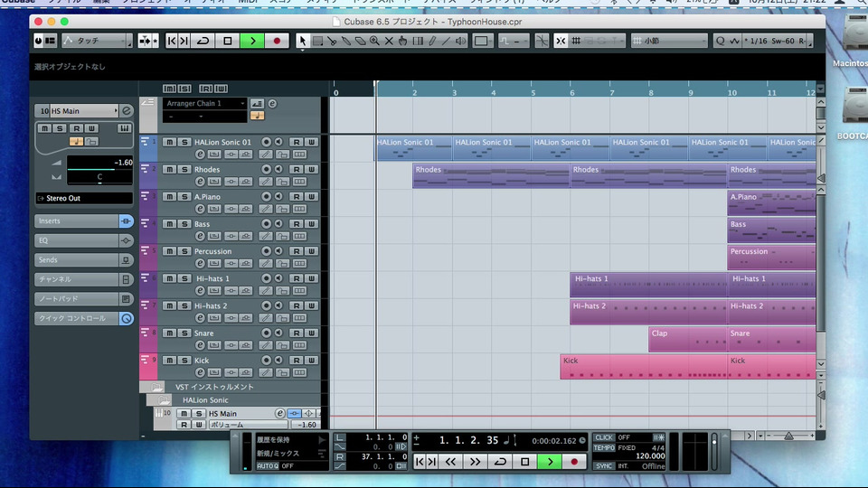Select the Glue tool

click(x=346, y=41)
